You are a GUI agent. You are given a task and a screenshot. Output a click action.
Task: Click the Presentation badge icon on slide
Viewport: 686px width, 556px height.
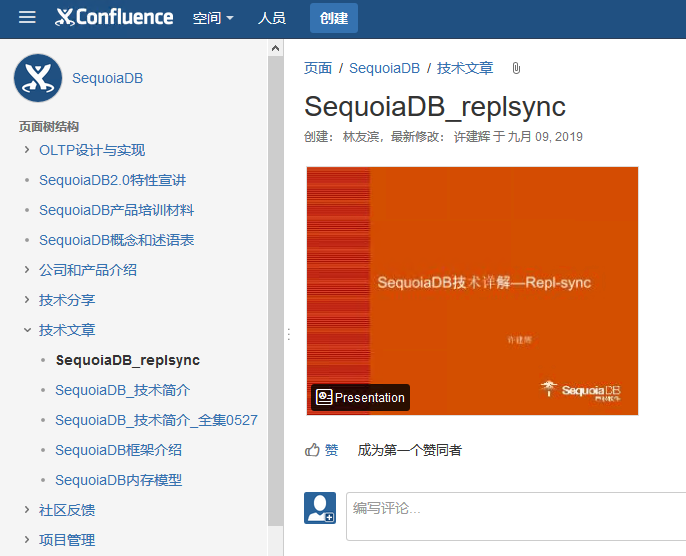click(324, 397)
